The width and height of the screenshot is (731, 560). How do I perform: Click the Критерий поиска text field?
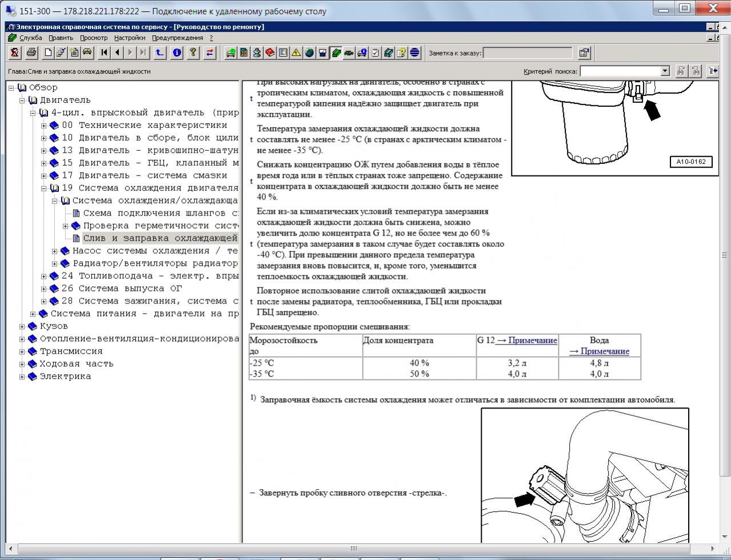tap(620, 71)
